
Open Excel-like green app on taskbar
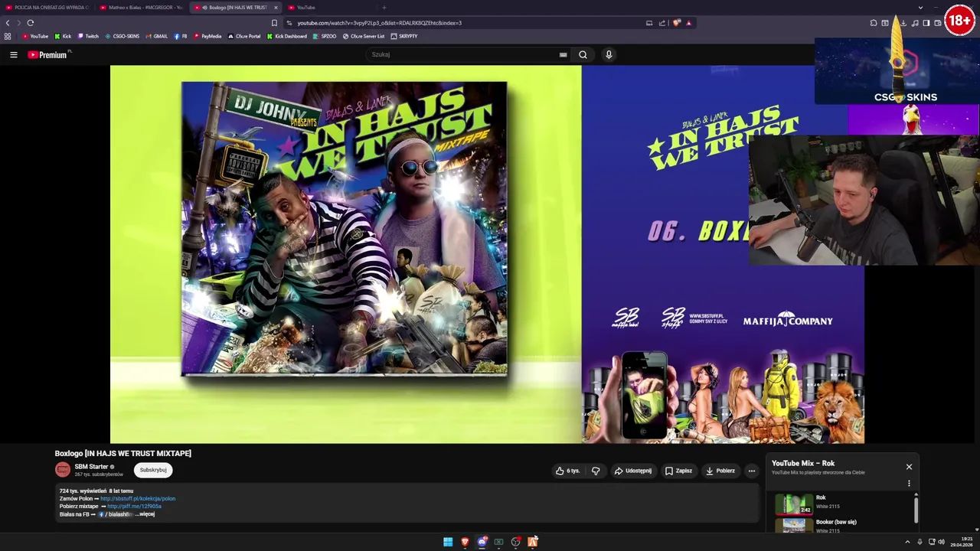pyautogui.click(x=498, y=542)
